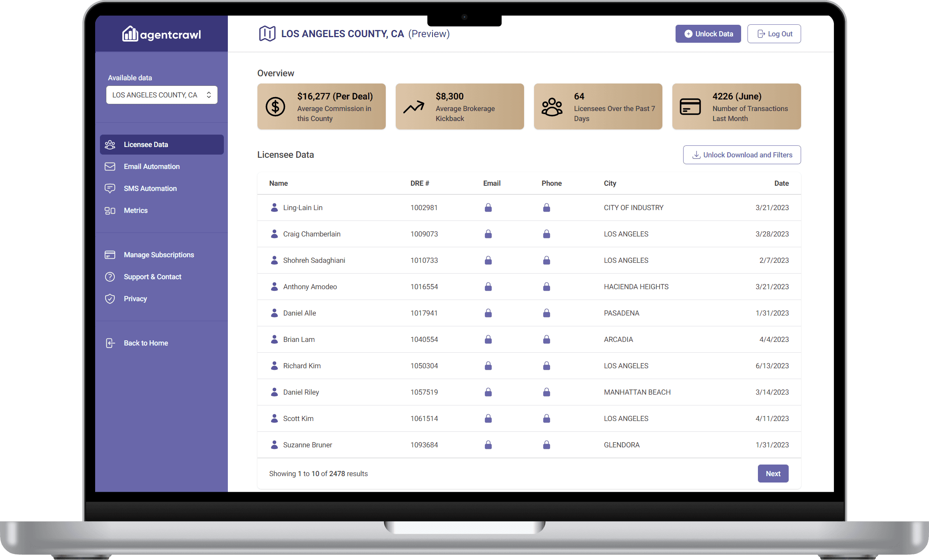This screenshot has width=929, height=560.
Task: Click the Unlock Download and Filters button
Action: pyautogui.click(x=741, y=155)
